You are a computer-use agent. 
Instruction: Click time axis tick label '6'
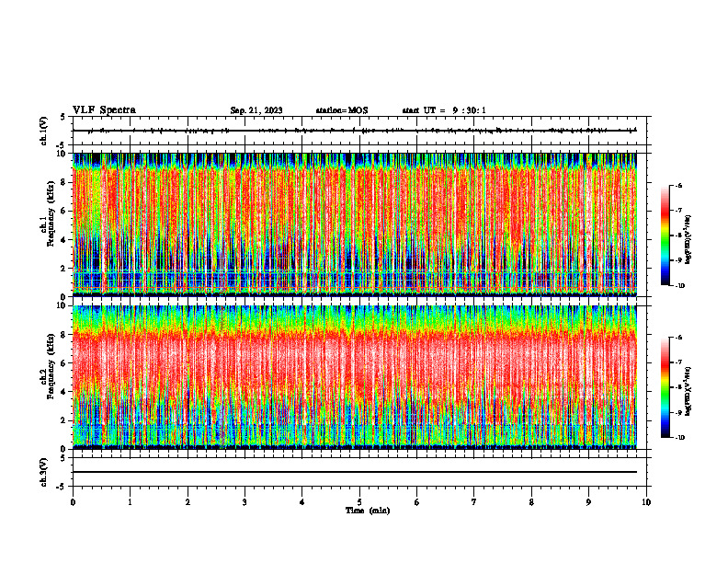point(417,502)
